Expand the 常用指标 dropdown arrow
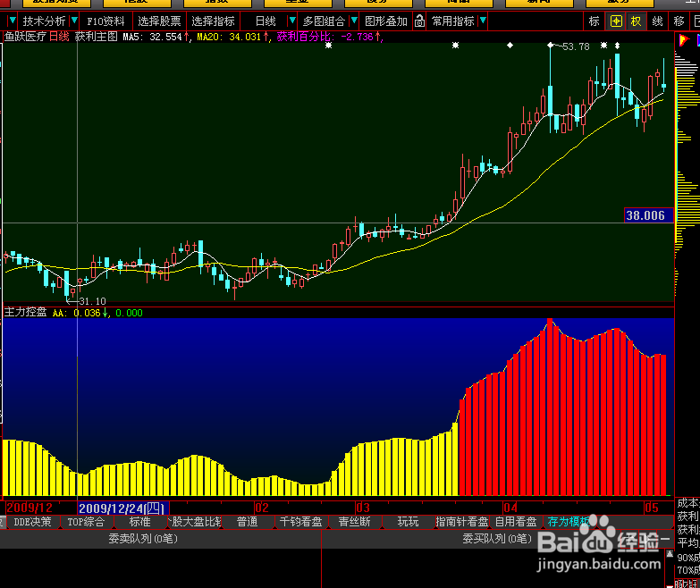Image resolution: width=700 pixels, height=588 pixels. point(483,21)
